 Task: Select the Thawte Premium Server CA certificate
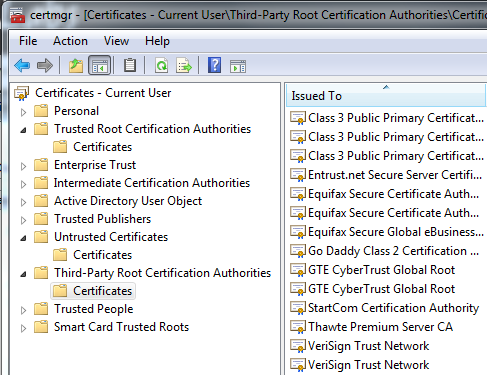(380, 327)
